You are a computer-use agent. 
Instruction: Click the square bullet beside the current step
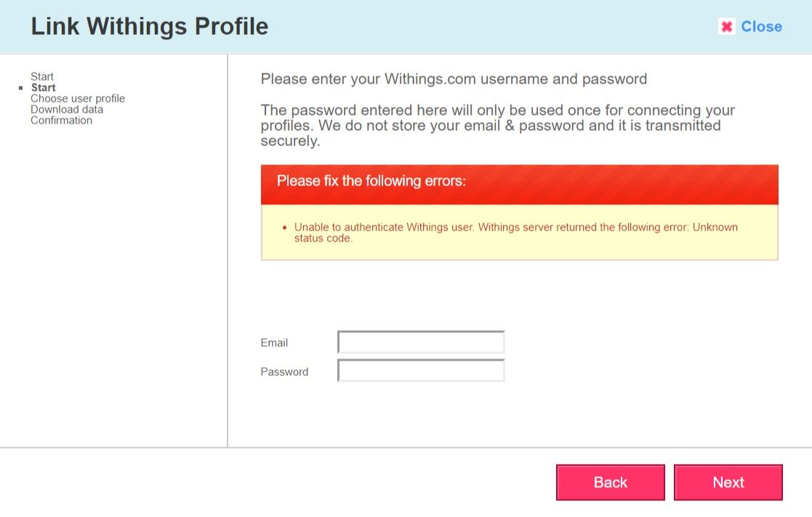pos(21,88)
